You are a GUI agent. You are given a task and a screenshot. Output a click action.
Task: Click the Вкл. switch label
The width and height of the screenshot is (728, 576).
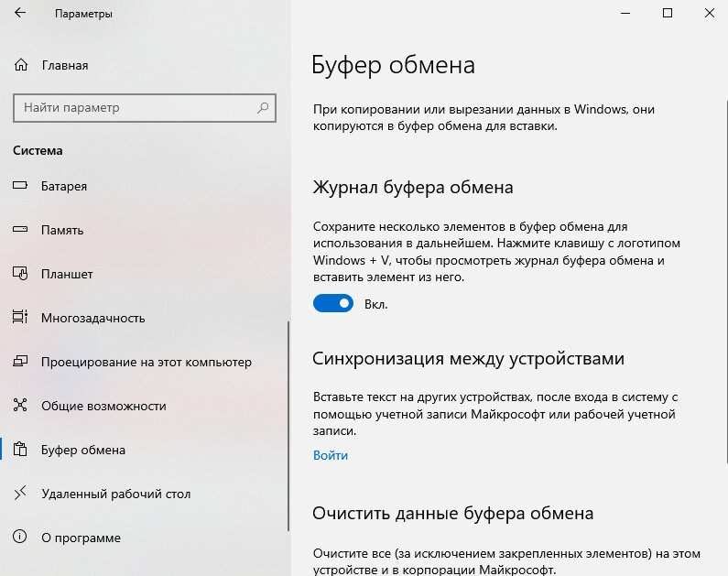tap(375, 304)
